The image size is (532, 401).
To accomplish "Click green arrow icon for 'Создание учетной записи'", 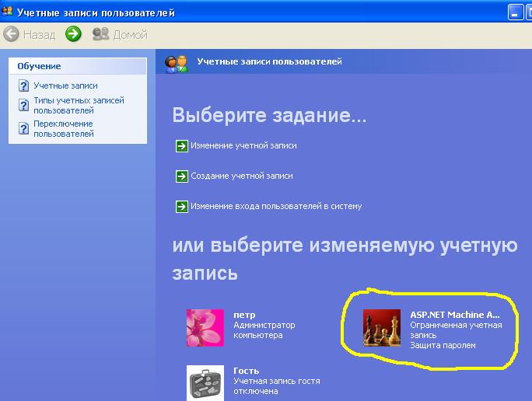I will [182, 176].
